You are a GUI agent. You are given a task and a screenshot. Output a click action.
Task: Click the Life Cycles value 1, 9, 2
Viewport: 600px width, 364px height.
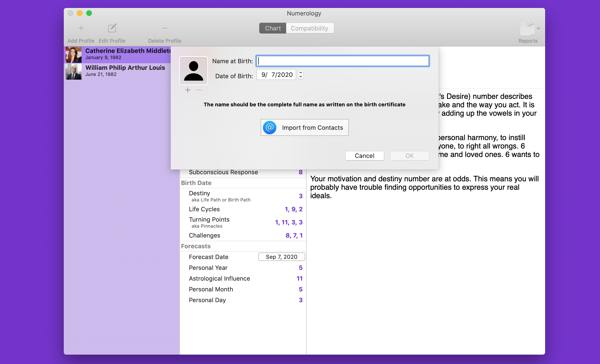point(294,209)
